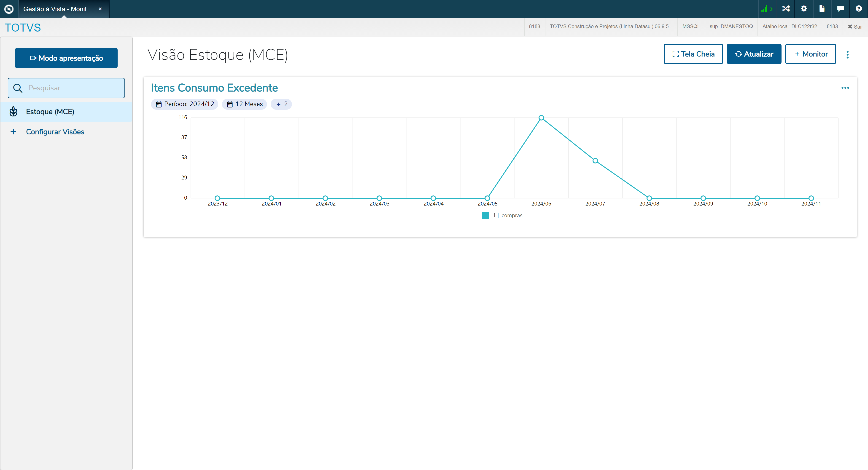
Task: Open the help question mark icon
Action: pyautogui.click(x=859, y=9)
